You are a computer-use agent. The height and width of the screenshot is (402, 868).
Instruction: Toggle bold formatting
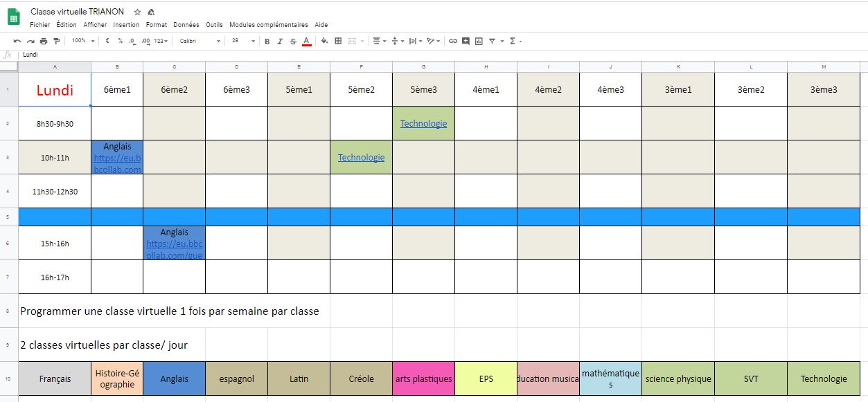(267, 42)
